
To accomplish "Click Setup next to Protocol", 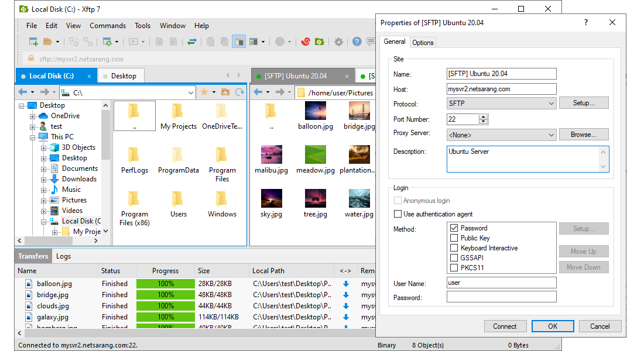I will pyautogui.click(x=584, y=103).
